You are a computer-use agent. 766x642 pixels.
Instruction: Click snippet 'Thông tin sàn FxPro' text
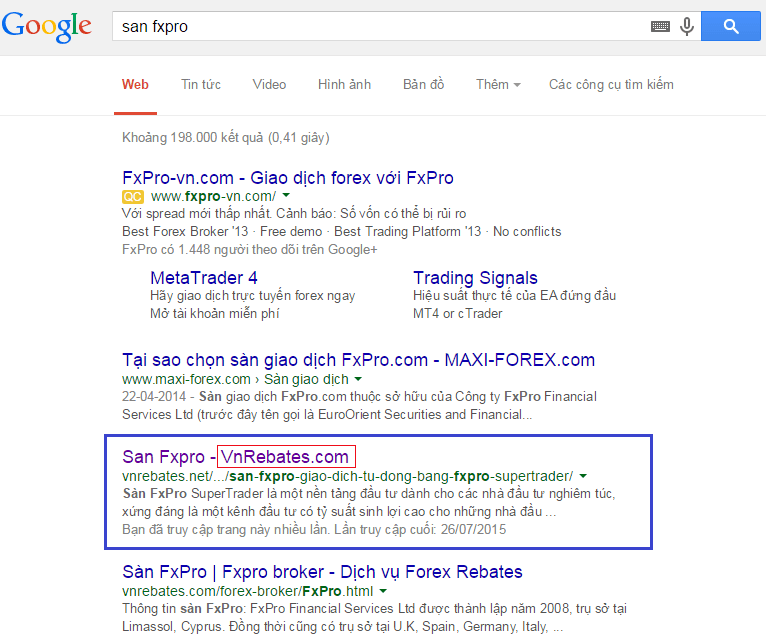click(374, 618)
